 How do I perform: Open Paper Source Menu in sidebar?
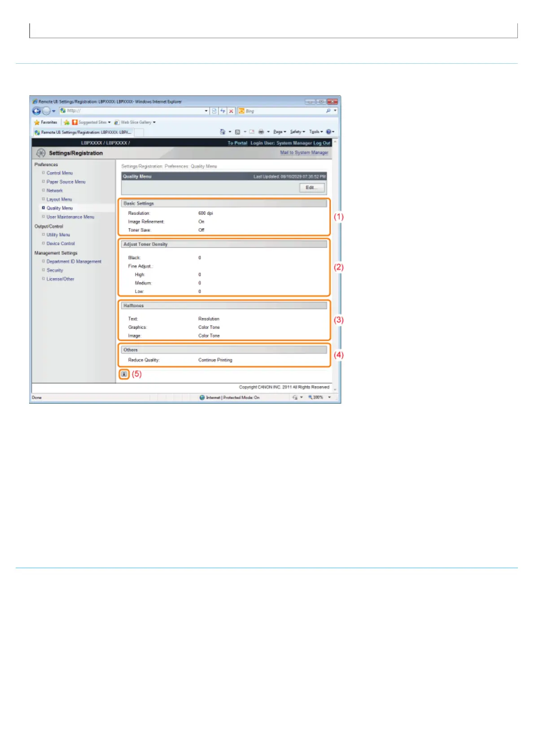66,182
